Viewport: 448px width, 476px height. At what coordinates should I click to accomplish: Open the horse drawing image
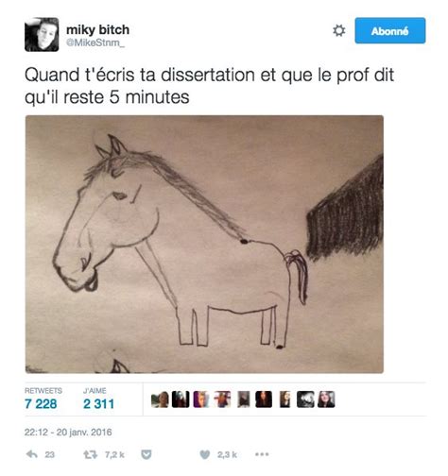[x=204, y=245]
